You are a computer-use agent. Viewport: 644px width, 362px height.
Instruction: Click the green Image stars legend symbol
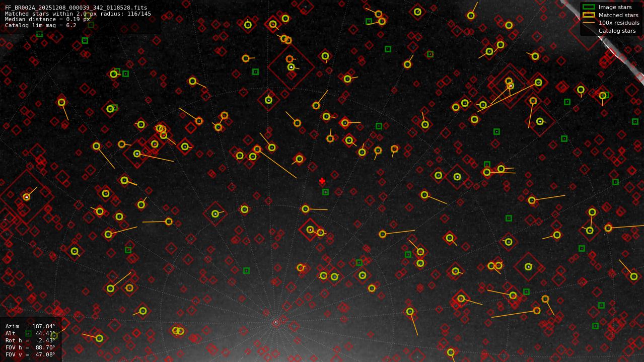point(589,7)
